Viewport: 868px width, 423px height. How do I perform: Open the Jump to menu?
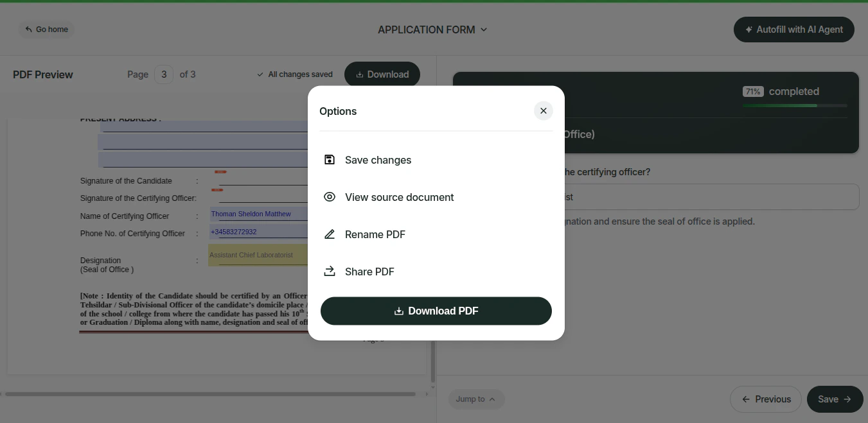pyautogui.click(x=475, y=399)
